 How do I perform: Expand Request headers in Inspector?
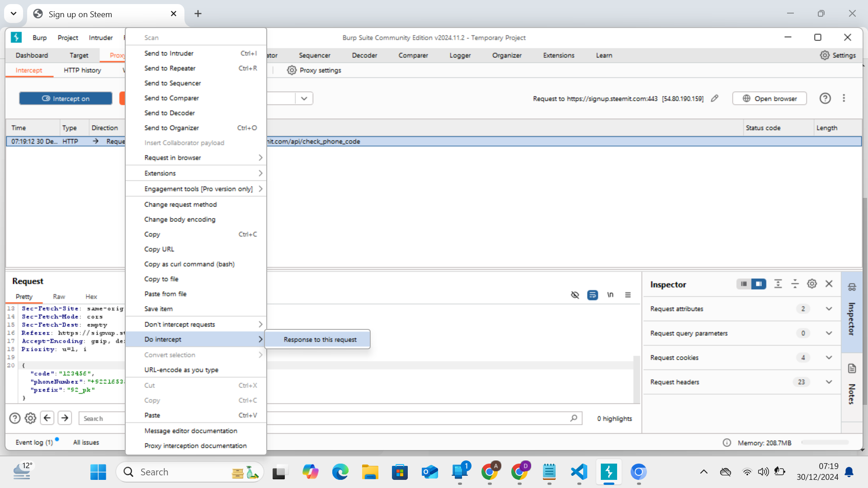click(x=829, y=382)
